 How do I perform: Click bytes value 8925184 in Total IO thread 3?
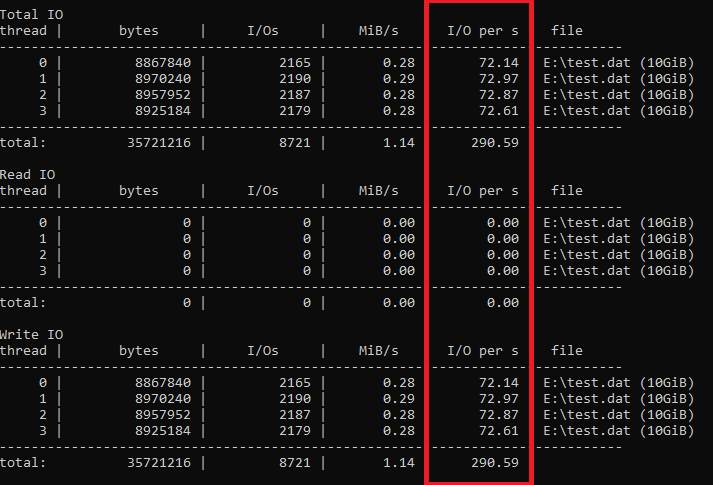tap(163, 110)
